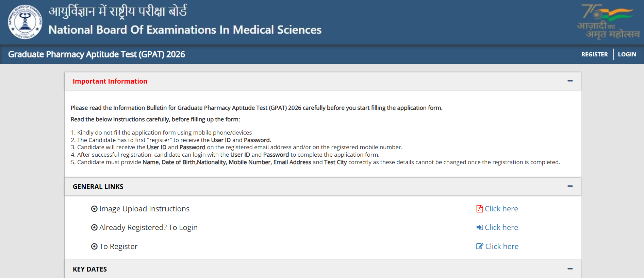Screen dimensions: 644x278
Task: Collapse the Important Information section
Action: click(570, 81)
